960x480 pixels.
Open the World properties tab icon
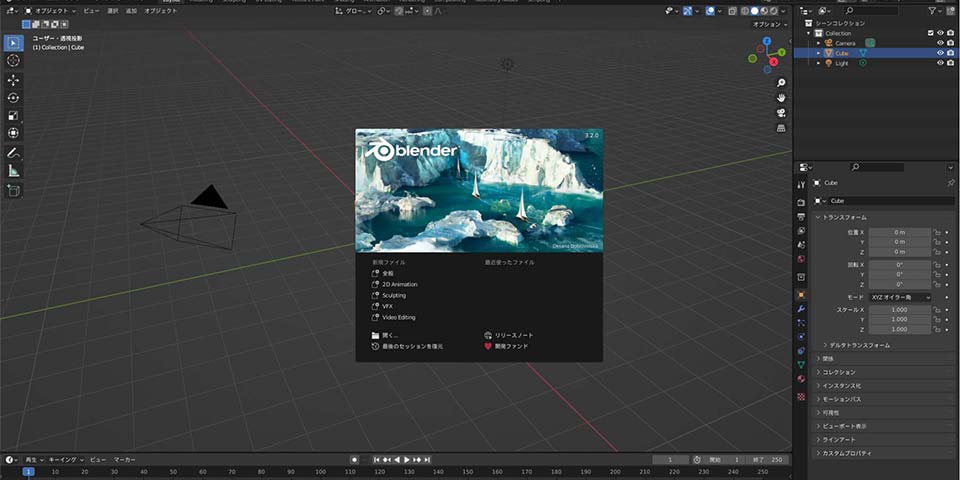point(801,259)
